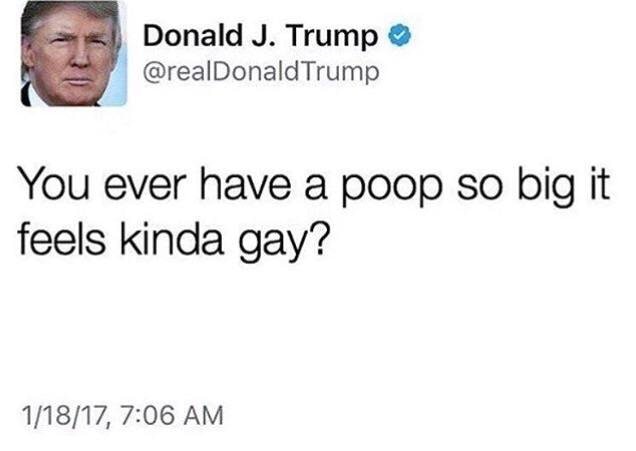Click the word "it" ending the first line
Image resolution: width=636 pixels, height=451 pixels.
tap(600, 185)
